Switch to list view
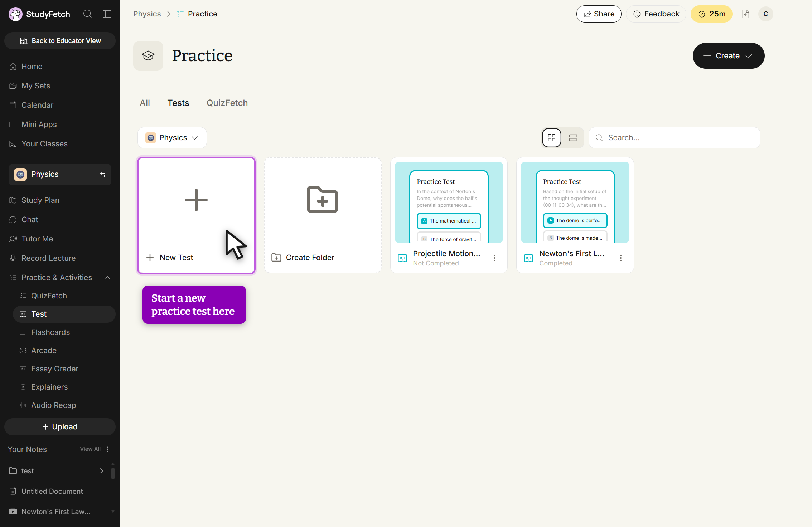Screen dimensions: 812x527 573,138
